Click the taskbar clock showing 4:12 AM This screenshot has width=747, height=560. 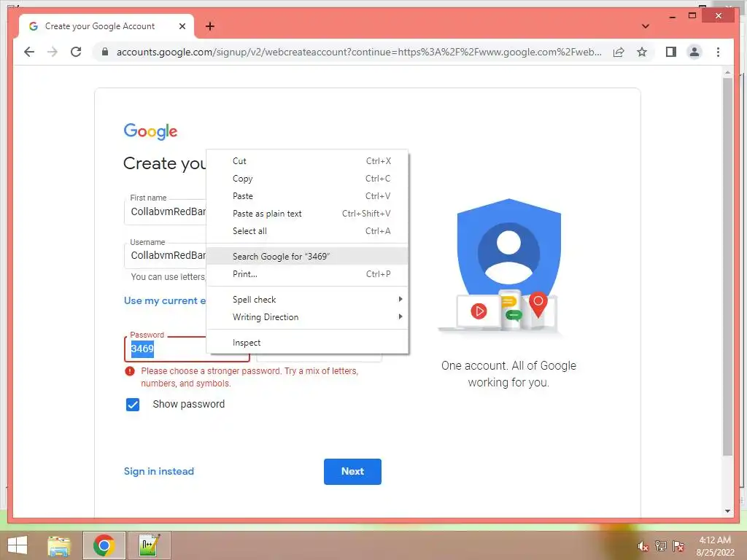tap(715, 546)
